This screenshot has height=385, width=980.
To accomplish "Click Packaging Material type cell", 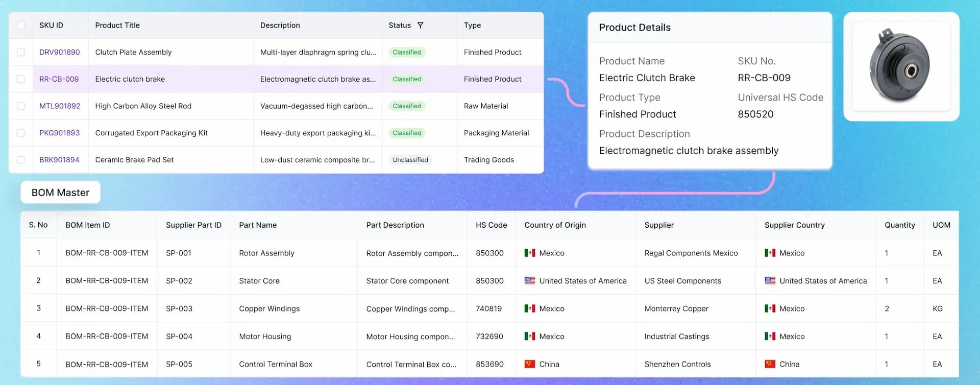I will [496, 133].
